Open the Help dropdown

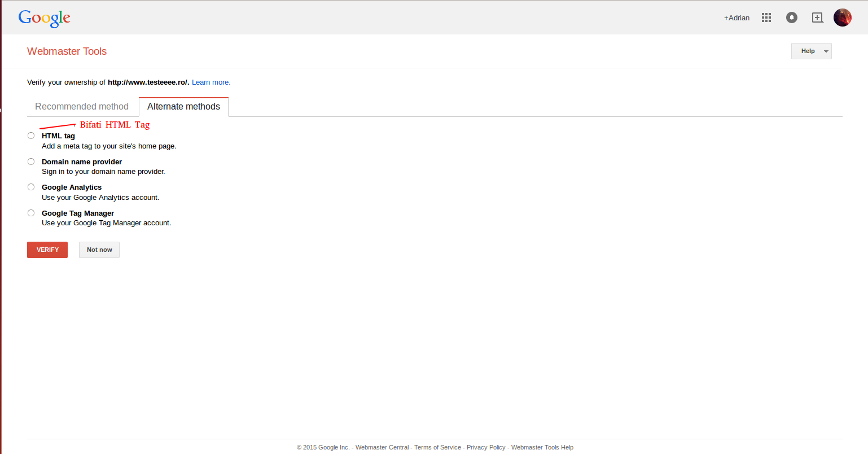(812, 51)
